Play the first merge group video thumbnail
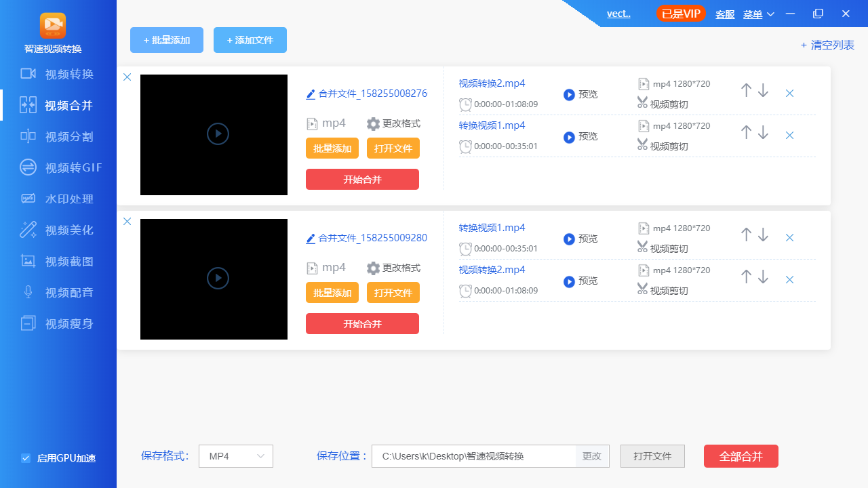Image resolution: width=868 pixels, height=488 pixels. click(218, 134)
